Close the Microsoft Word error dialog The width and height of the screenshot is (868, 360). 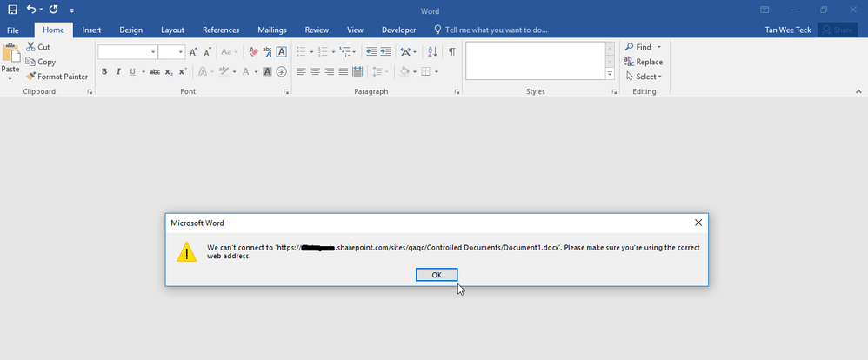[x=698, y=223]
